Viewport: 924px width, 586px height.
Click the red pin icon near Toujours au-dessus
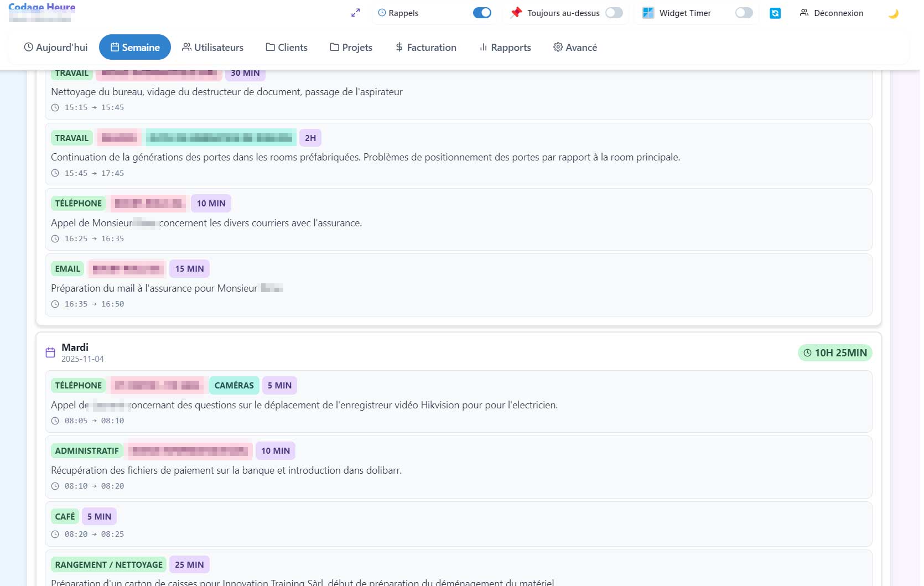(x=516, y=12)
